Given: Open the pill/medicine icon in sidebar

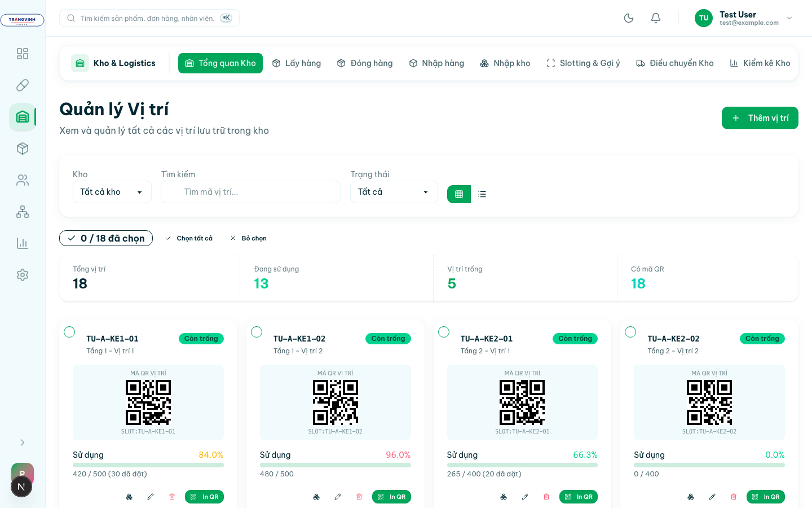Looking at the screenshot, I should 23,85.
